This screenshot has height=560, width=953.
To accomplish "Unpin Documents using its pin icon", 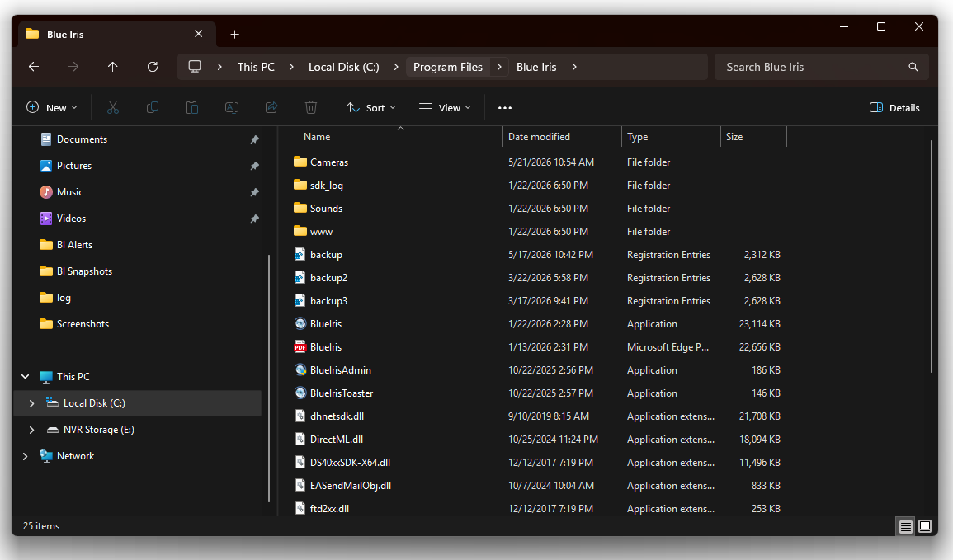I will (x=255, y=139).
